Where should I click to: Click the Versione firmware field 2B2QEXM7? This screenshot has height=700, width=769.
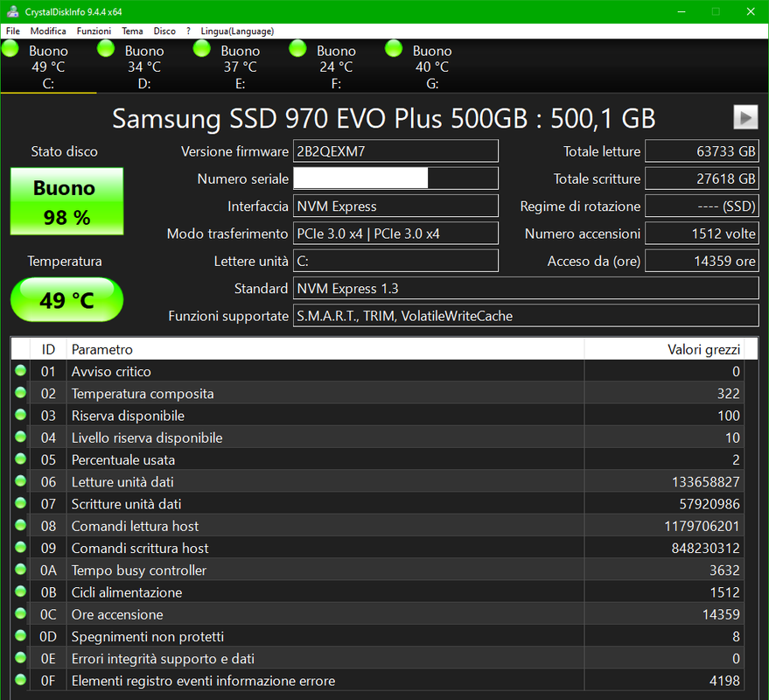(395, 151)
